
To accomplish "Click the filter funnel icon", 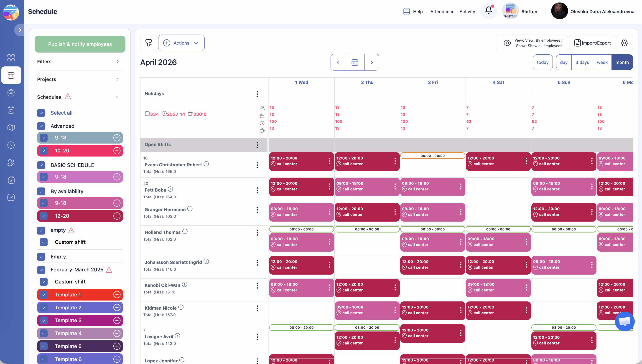I will click(x=149, y=43).
